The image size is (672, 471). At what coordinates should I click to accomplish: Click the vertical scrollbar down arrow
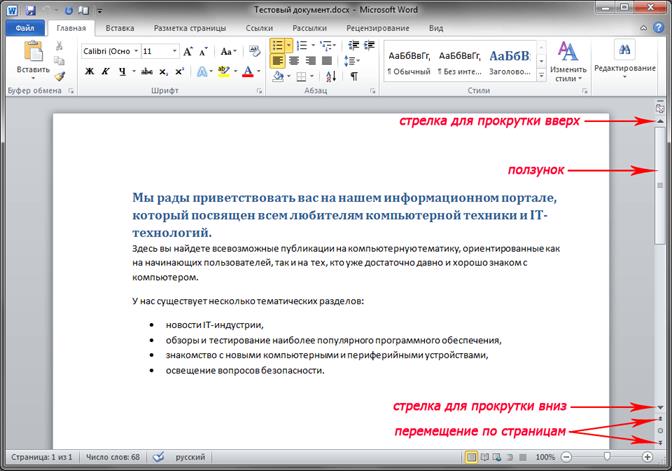tap(659, 408)
